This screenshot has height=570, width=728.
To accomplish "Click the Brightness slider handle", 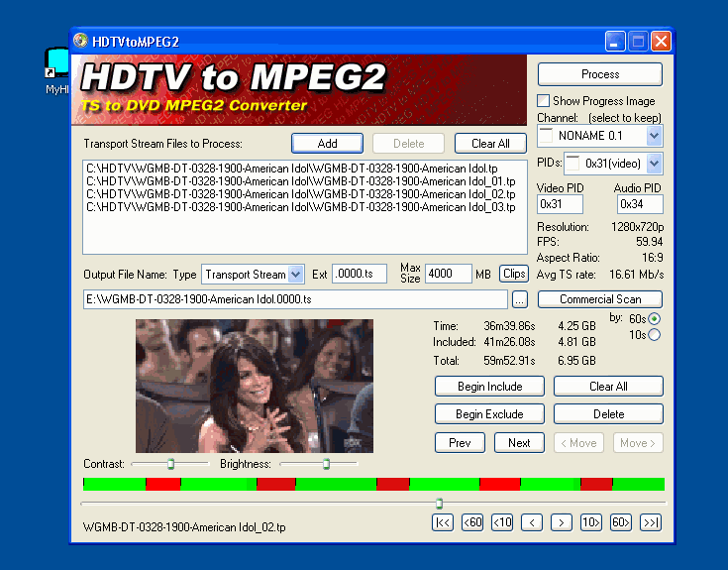I will point(327,464).
